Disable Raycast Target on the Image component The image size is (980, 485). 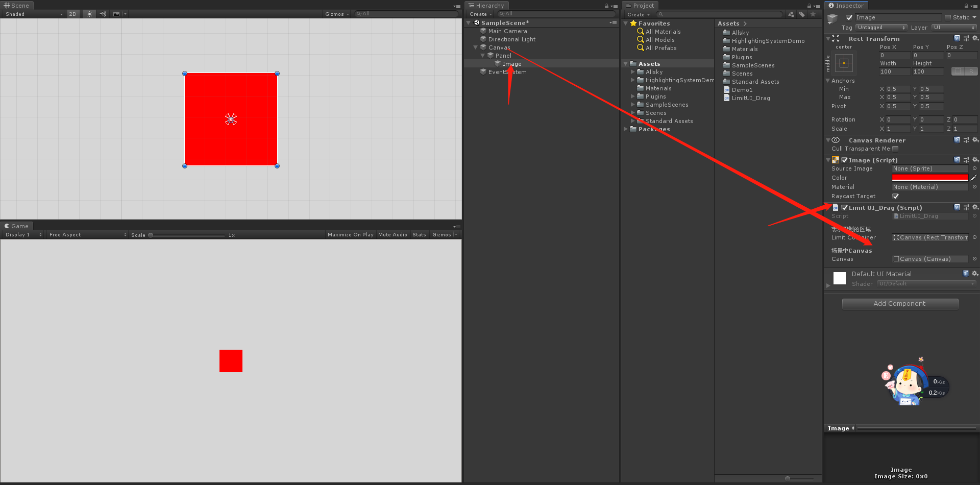click(896, 196)
